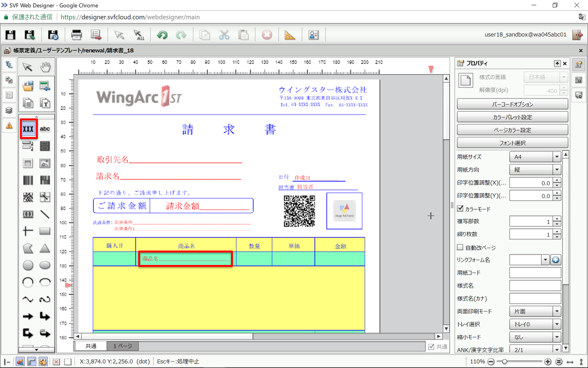The height and width of the screenshot is (368, 588).
Task: Select the XXX field tool
Action: pos(28,129)
